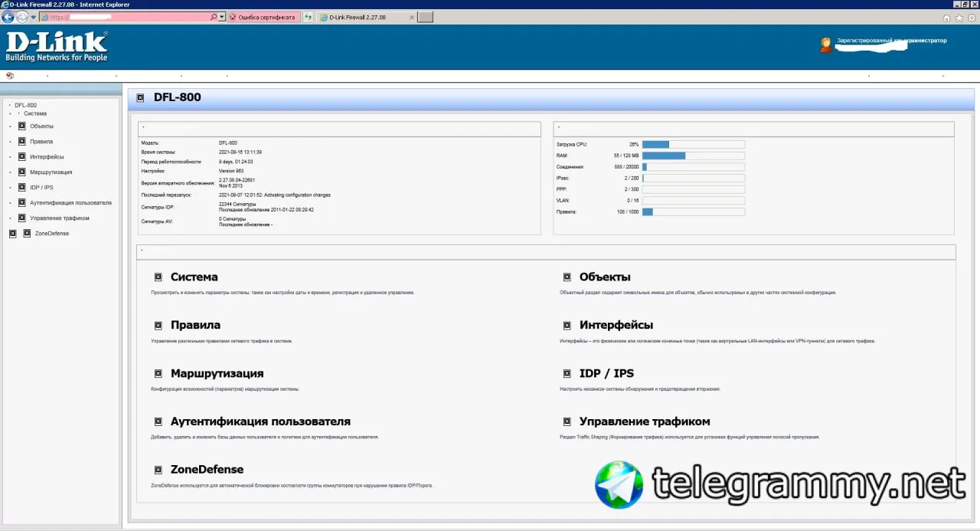This screenshot has width=980, height=531.
Task: Open sidebar tree item 'IDP / IPS'
Action: (41, 187)
